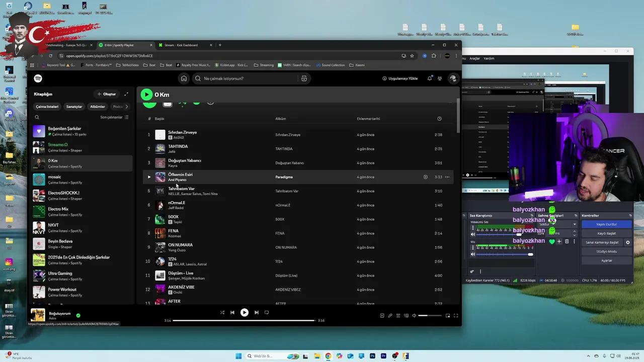Image resolution: width=644 pixels, height=362 pixels.
Task: Switch to Stream - Kick Dashboard tab
Action: [185, 45]
